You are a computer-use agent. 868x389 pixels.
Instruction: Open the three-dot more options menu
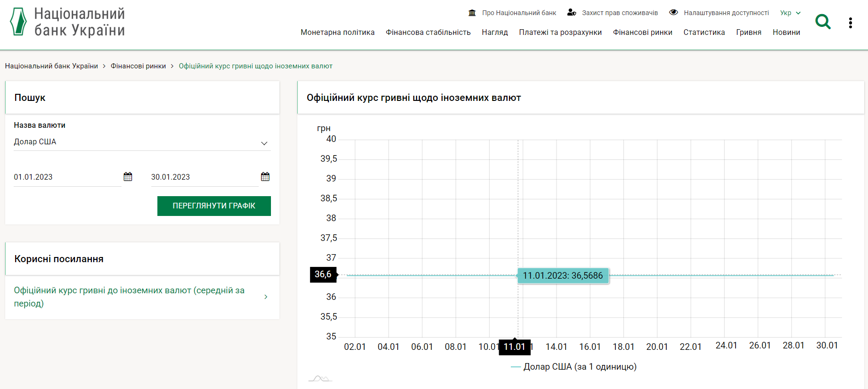(x=851, y=23)
